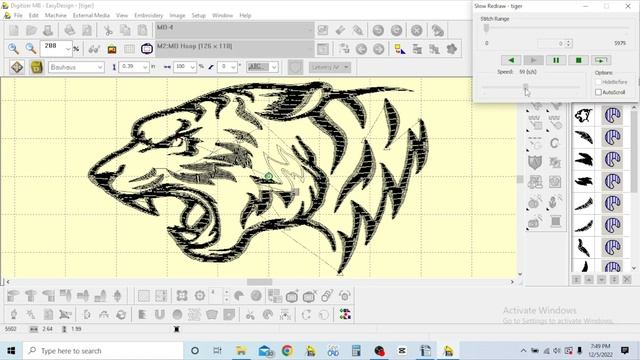Open the Embroidery menu
The height and width of the screenshot is (360, 640).
pos(148,16)
